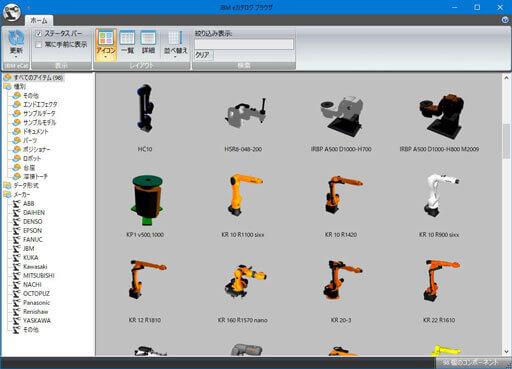Screen dimensions: 512x369
Task: Click the vertical scrollbar thumb
Action: tap(506, 140)
